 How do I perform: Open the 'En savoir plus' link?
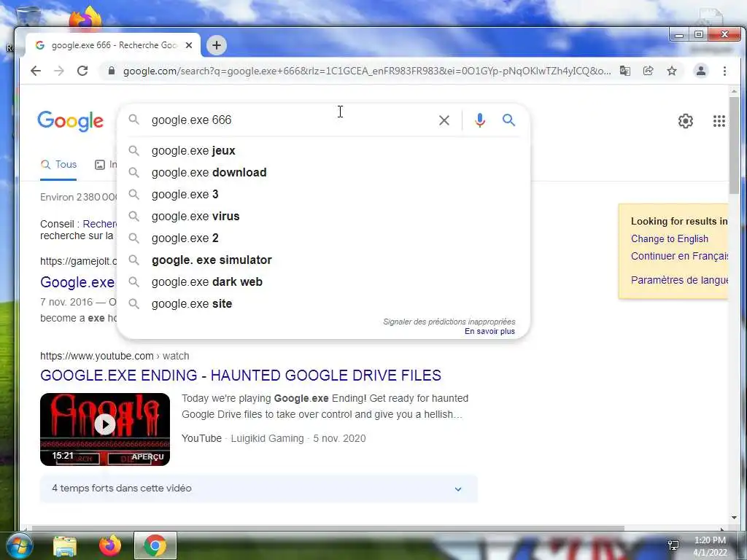click(x=489, y=332)
